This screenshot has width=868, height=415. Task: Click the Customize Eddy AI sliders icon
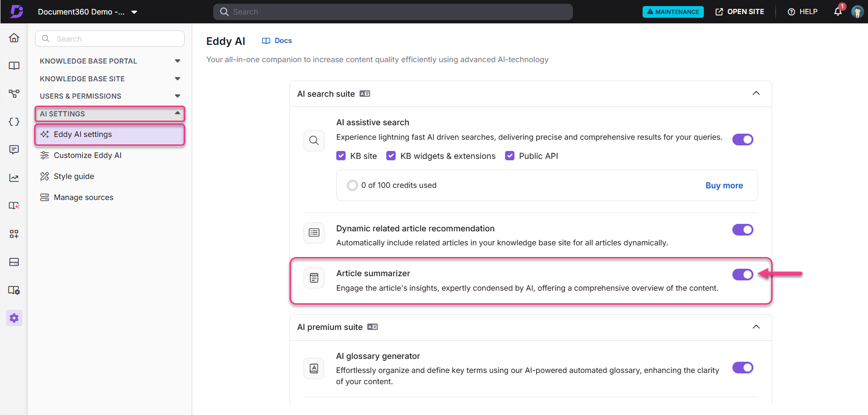(x=44, y=155)
